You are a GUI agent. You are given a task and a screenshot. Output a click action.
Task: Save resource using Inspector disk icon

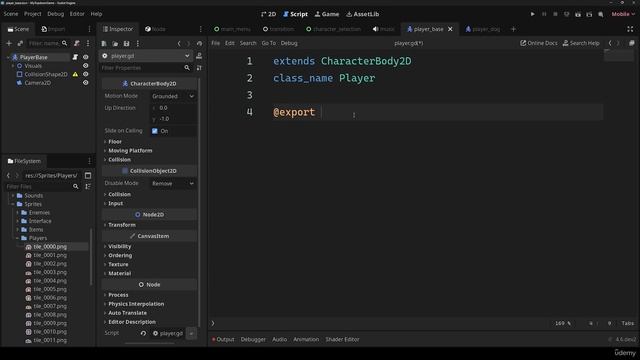pyautogui.click(x=127, y=43)
